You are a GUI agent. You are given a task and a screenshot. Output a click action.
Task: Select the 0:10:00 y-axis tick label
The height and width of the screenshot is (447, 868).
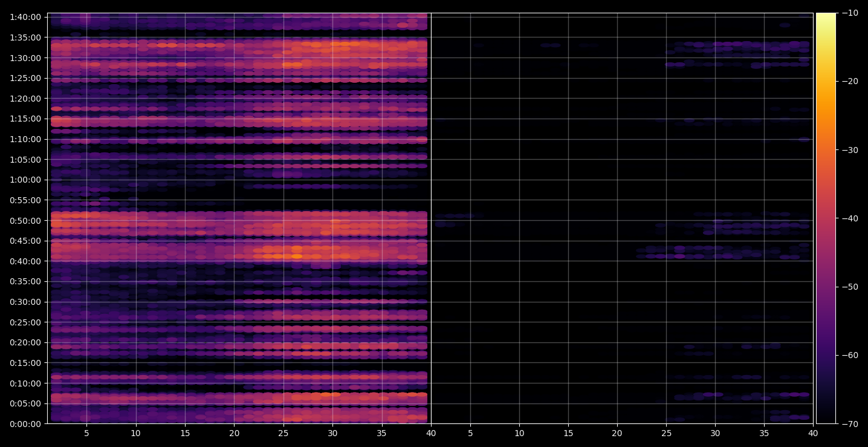[x=25, y=383]
